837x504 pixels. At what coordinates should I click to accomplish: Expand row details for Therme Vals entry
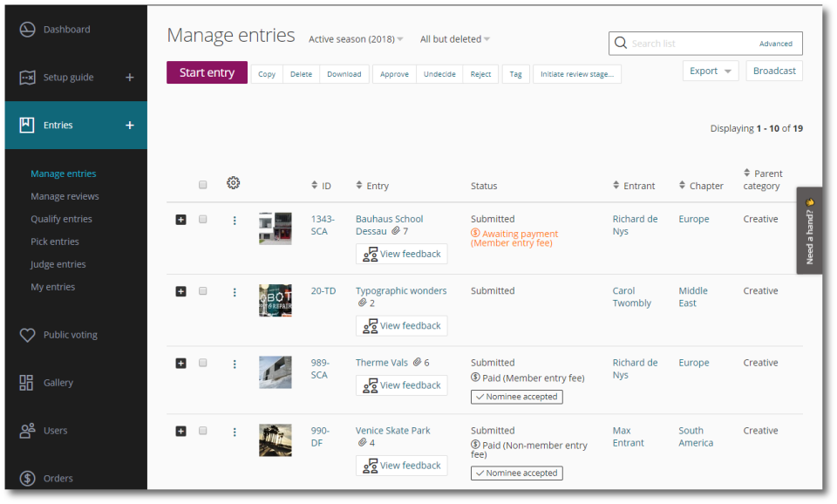click(181, 363)
